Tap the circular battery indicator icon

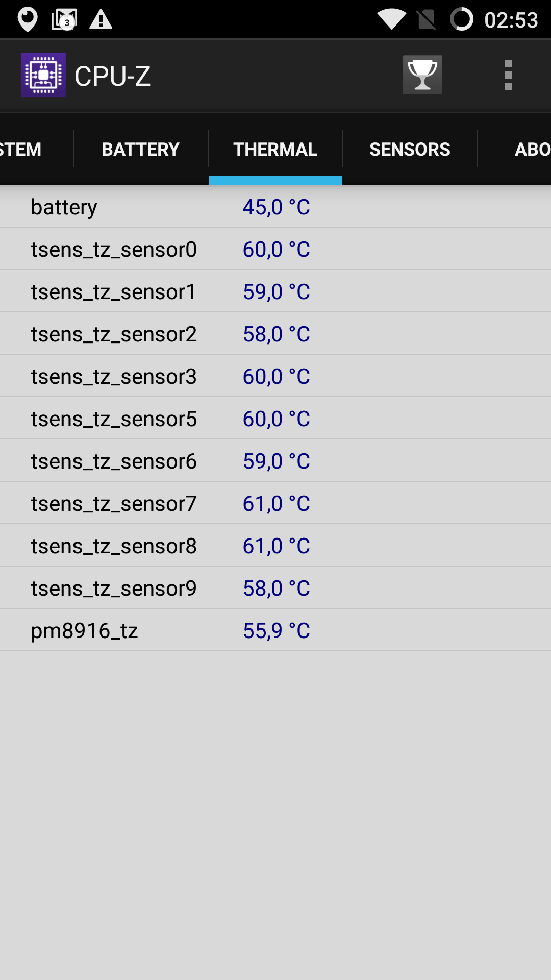tap(462, 19)
